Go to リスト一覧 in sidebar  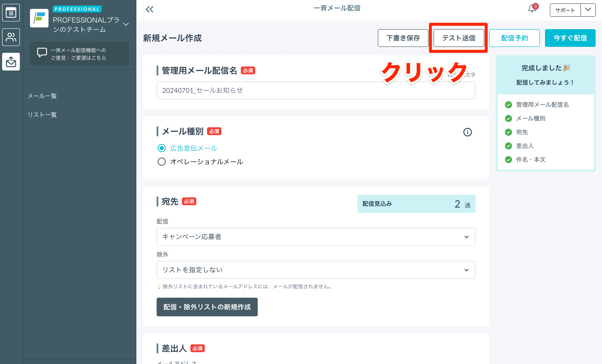click(42, 115)
